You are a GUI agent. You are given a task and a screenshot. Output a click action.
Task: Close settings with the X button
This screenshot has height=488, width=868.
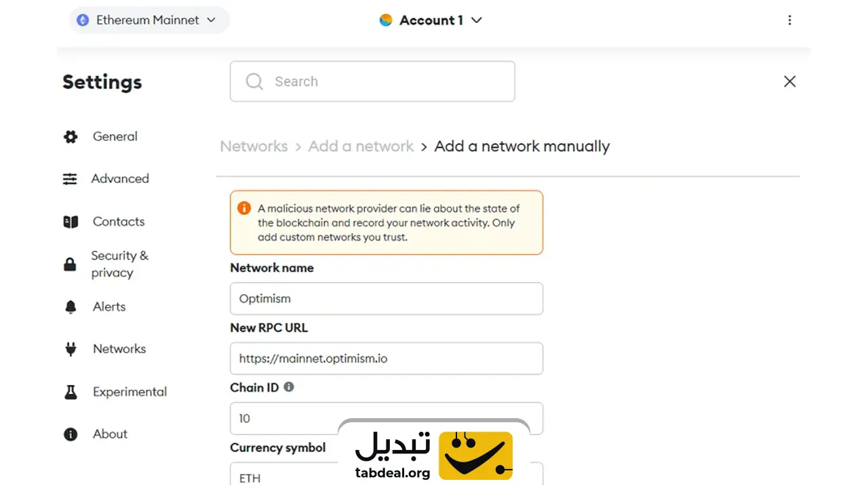tap(789, 81)
